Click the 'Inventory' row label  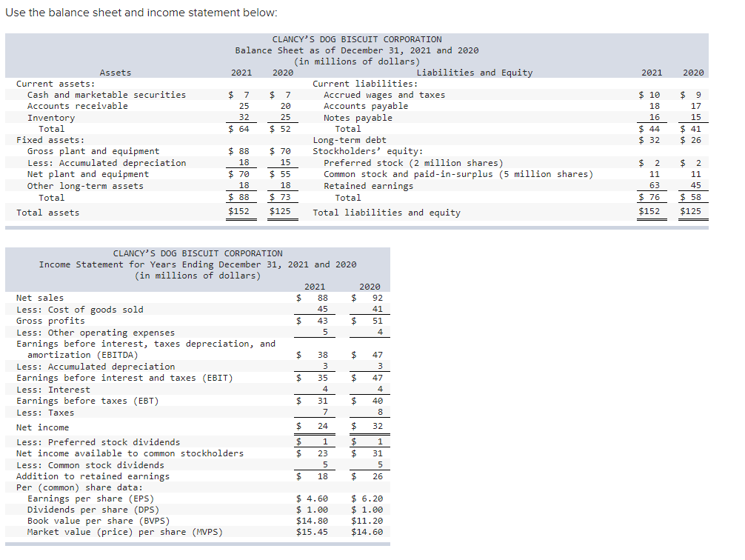(51, 118)
